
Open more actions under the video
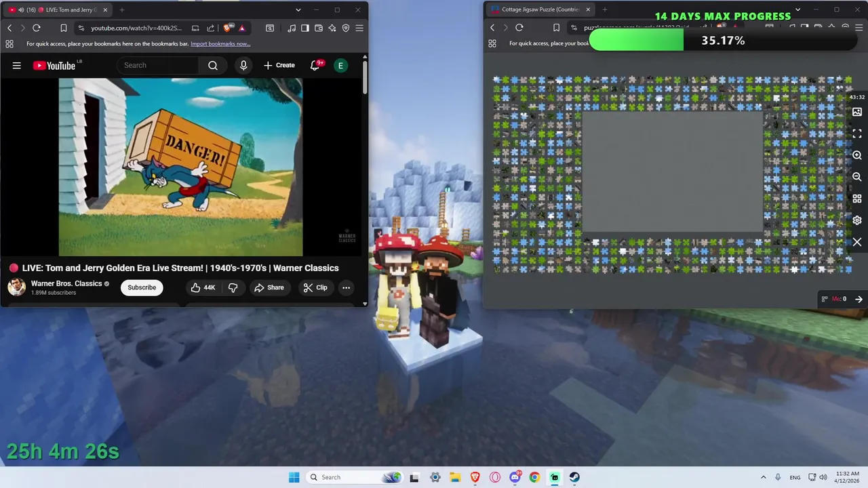click(346, 287)
